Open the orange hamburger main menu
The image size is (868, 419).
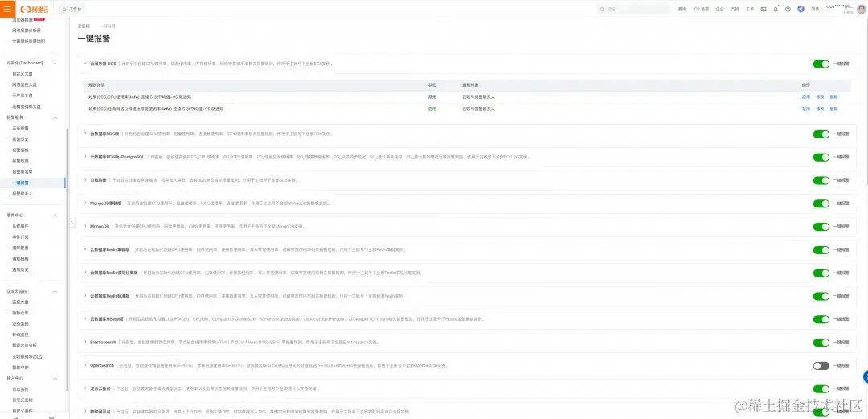(x=7, y=10)
